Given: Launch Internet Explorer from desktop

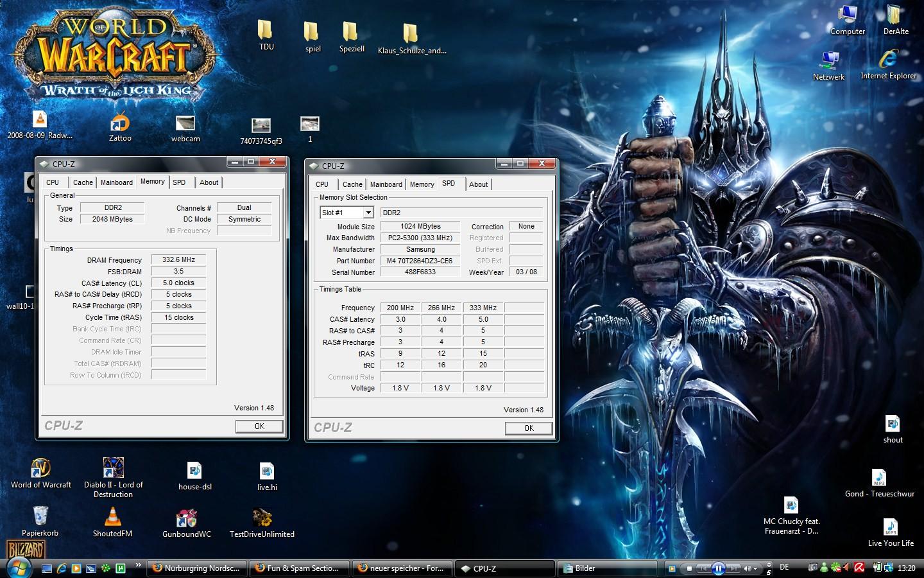Looking at the screenshot, I should tap(888, 65).
